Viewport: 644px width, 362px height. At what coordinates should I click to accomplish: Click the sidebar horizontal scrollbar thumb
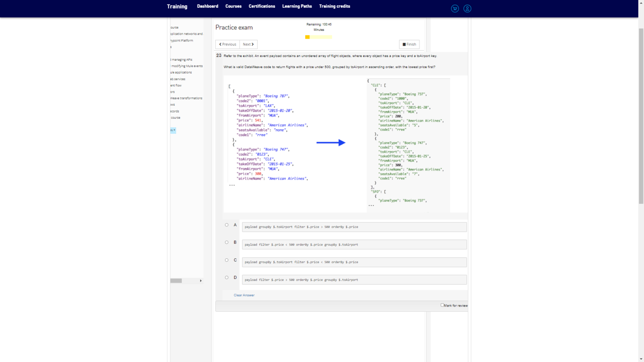[x=176, y=280]
